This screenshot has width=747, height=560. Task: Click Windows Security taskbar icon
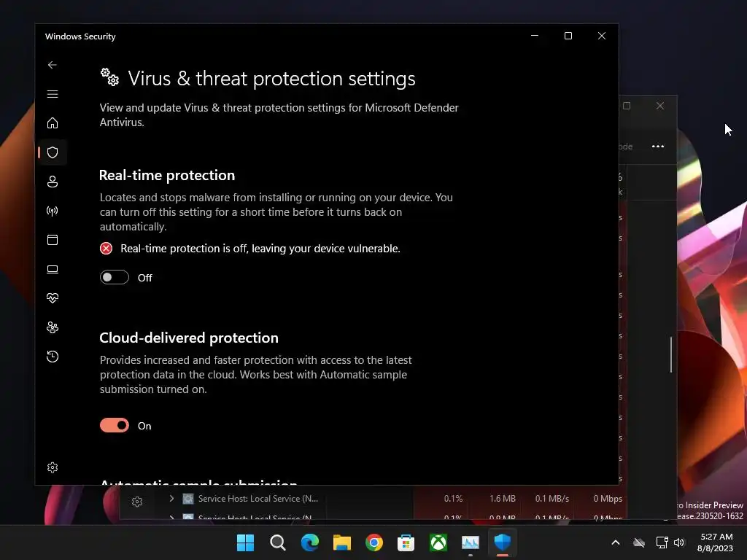coord(502,542)
